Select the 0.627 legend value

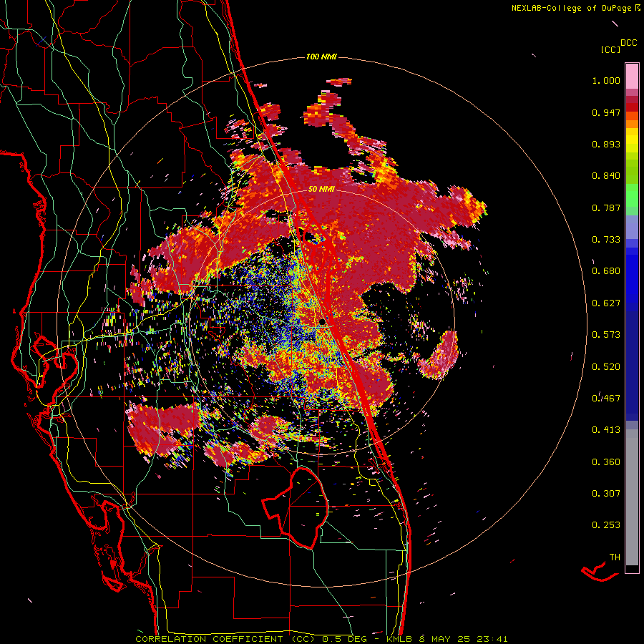pos(606,303)
